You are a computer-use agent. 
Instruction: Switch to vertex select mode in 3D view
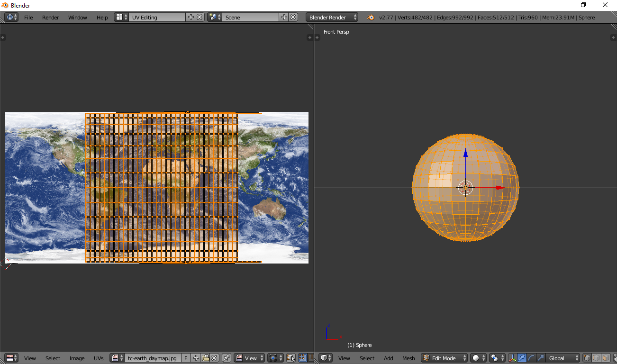(587, 358)
